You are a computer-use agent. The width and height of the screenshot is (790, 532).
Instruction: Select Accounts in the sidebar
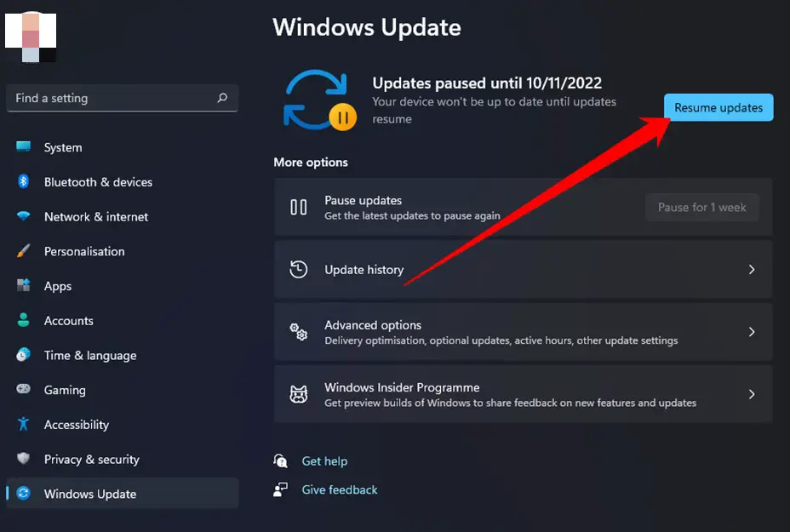coord(122,320)
